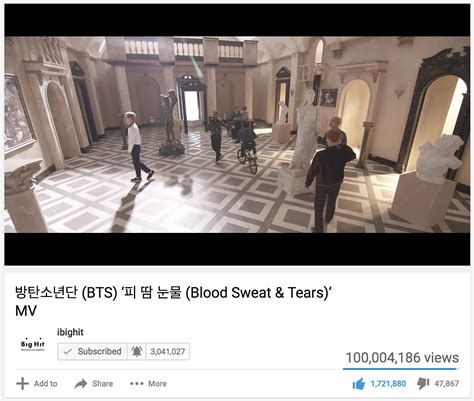Like the video with thumbs-up icon
Screen dimensions: 474x401
click(x=359, y=384)
